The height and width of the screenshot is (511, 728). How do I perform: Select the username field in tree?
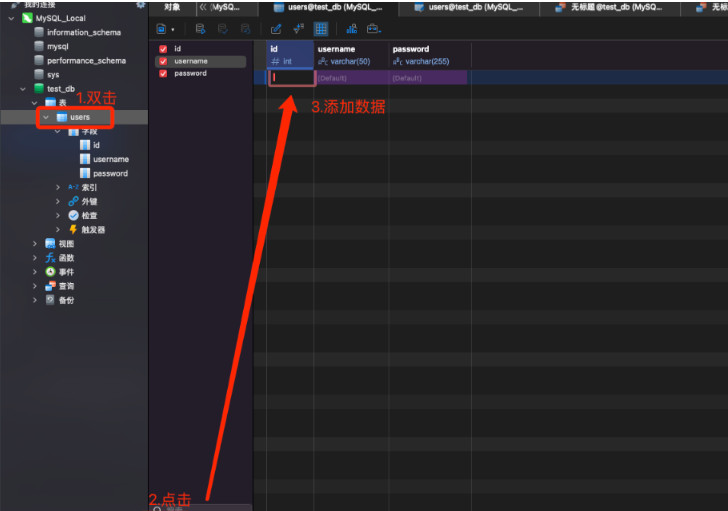pyautogui.click(x=110, y=159)
